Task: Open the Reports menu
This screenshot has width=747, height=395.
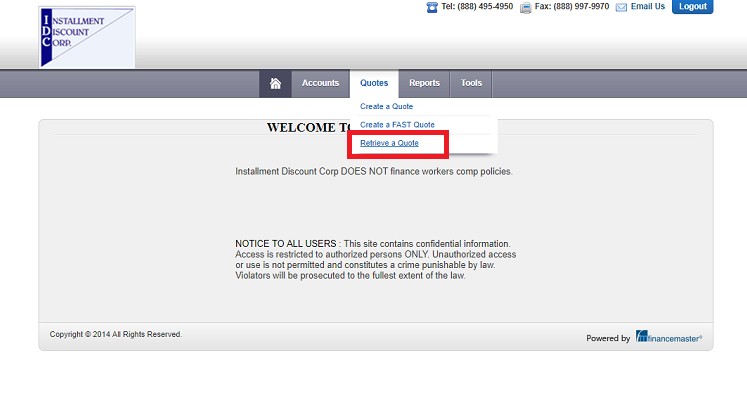Action: point(424,83)
